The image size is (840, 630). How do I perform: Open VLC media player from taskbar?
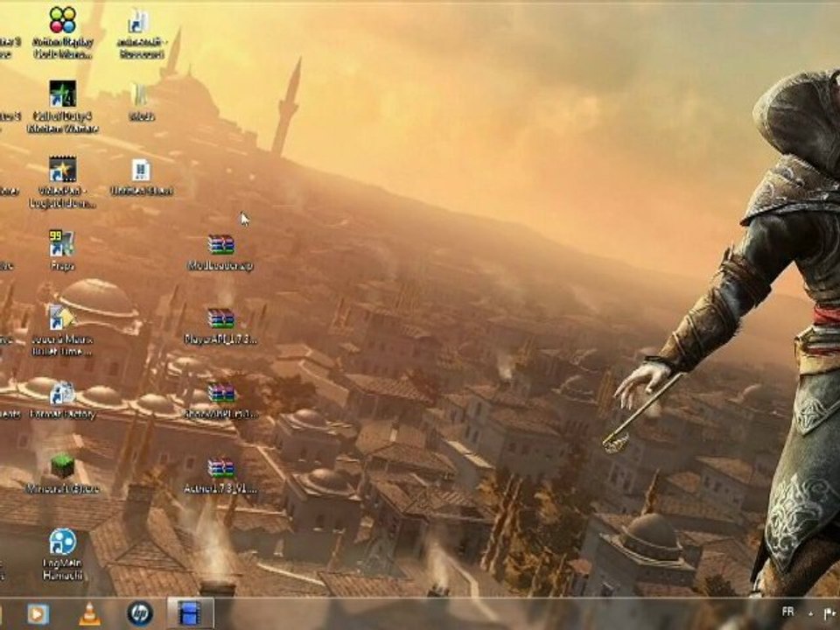click(x=89, y=614)
